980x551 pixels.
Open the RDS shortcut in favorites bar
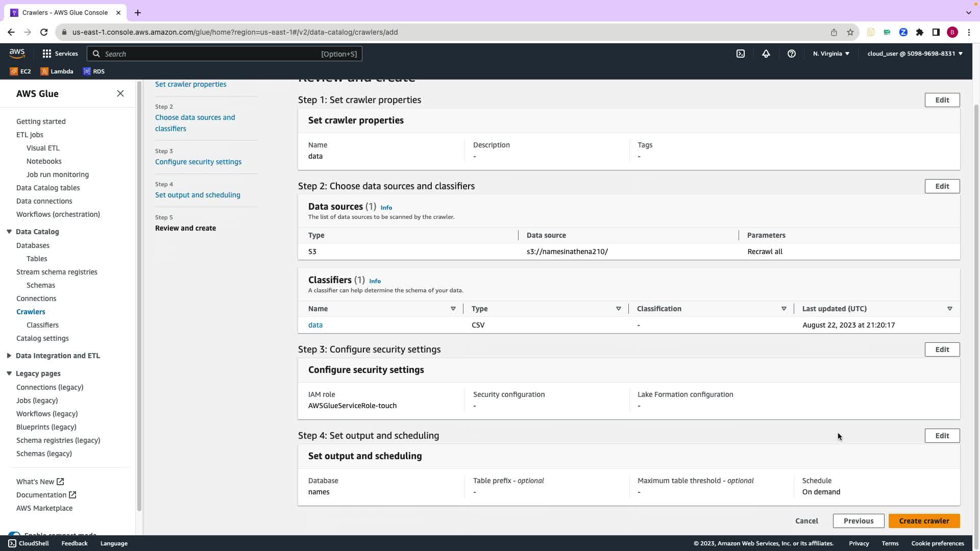(94, 71)
